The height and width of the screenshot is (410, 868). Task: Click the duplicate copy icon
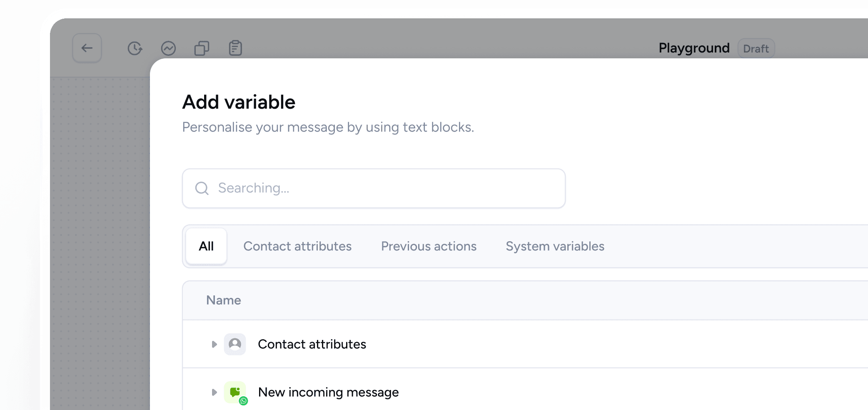[x=202, y=48]
